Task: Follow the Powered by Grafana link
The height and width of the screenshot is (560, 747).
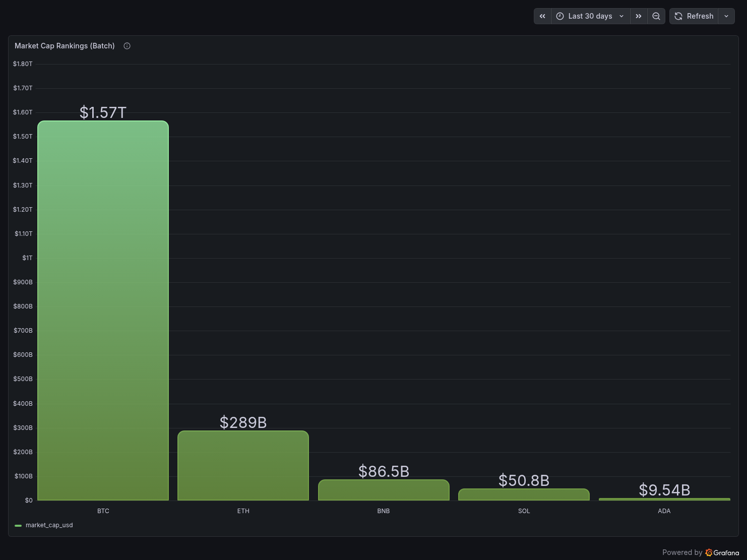Action: [x=701, y=552]
